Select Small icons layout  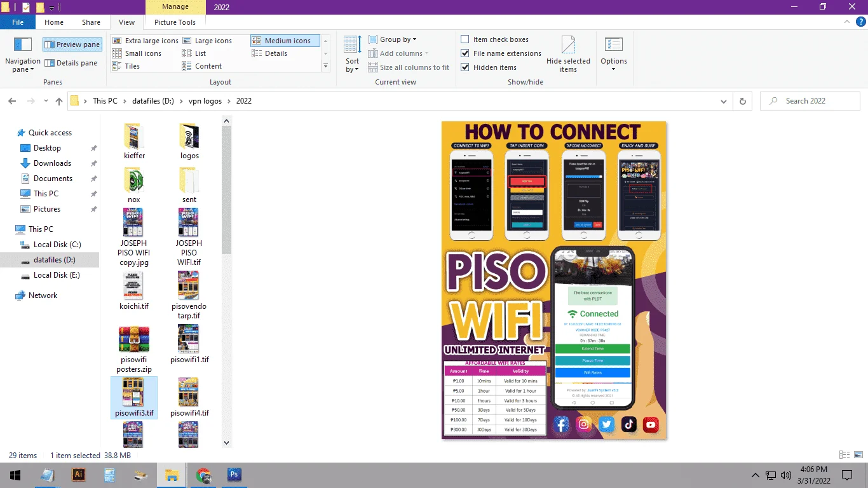click(x=137, y=53)
